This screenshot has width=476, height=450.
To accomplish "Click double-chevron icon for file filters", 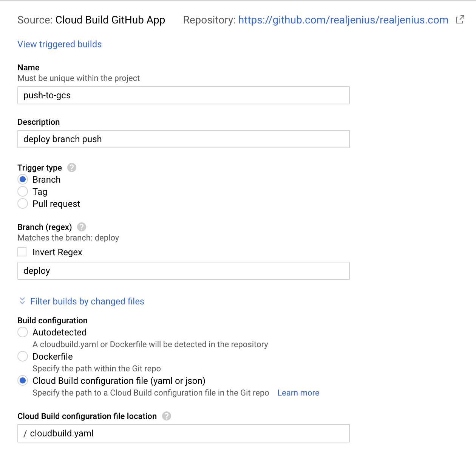I will [22, 301].
